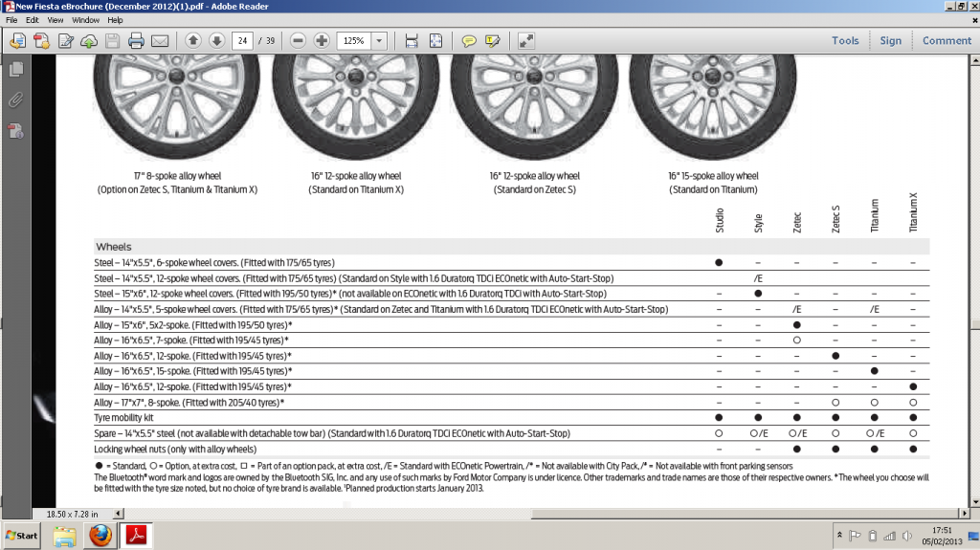This screenshot has width=980, height=550.
Task: Click the upload to cloud icon
Action: [89, 41]
